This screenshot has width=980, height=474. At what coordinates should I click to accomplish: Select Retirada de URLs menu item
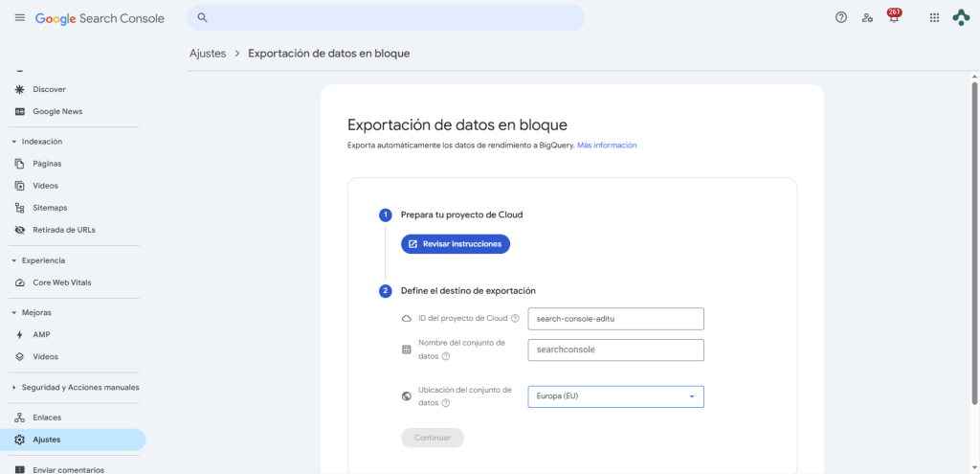coord(63,230)
